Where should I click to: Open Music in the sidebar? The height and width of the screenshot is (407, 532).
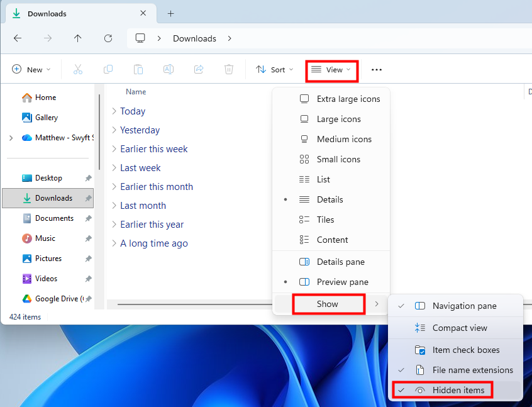[38, 238]
